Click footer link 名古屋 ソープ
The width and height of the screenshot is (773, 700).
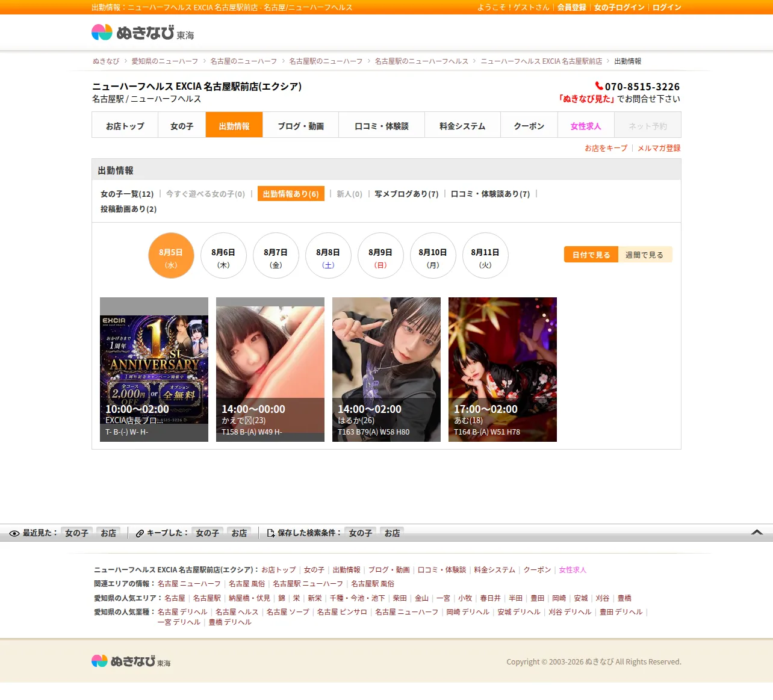pos(288,612)
